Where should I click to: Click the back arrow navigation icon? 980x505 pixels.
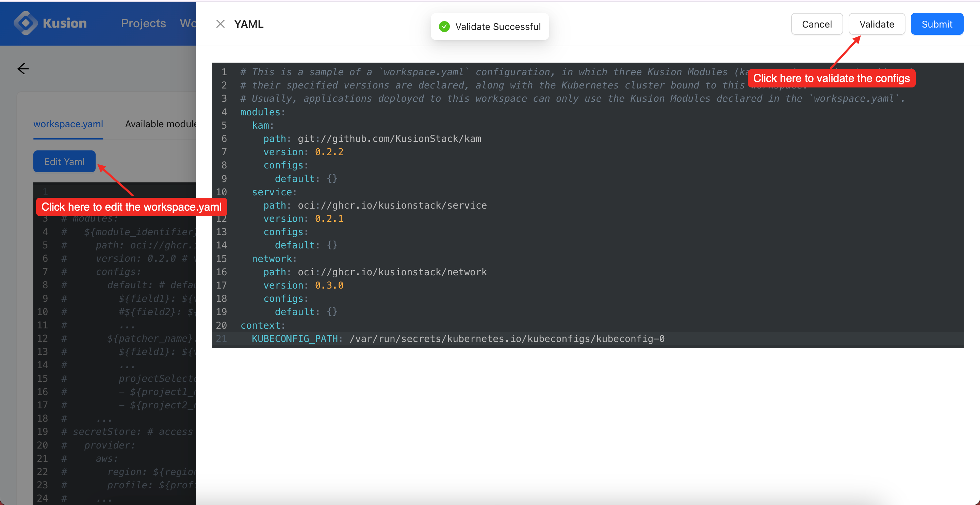click(x=23, y=69)
